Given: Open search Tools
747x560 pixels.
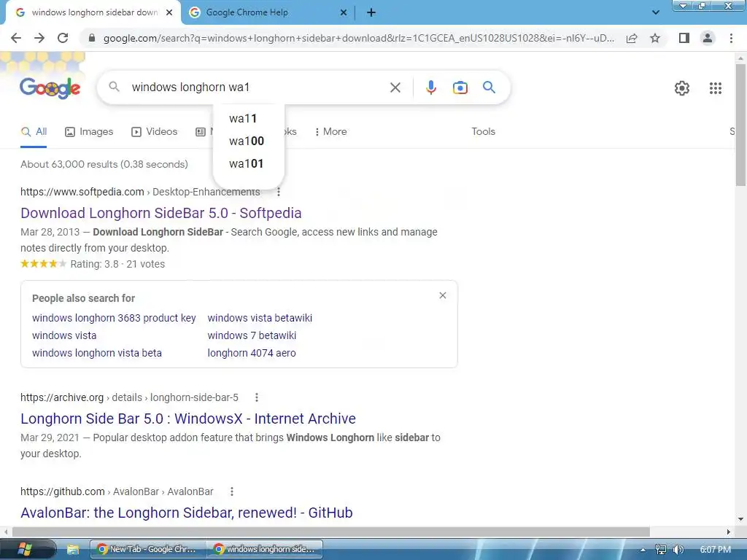Looking at the screenshot, I should [x=483, y=132].
